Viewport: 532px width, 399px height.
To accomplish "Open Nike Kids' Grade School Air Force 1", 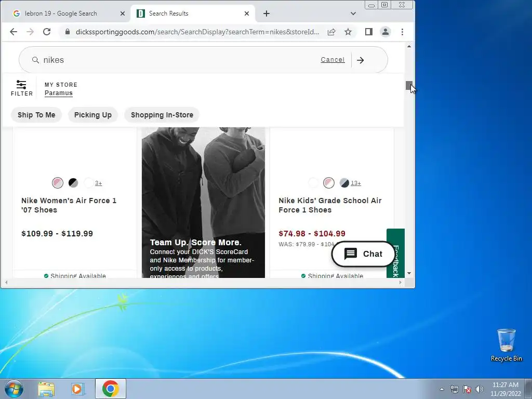I will pos(330,205).
